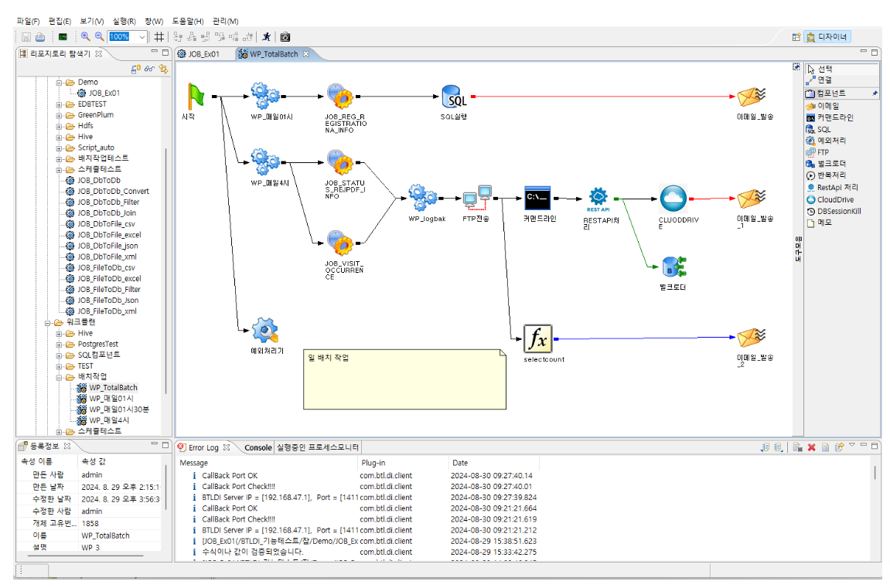The height and width of the screenshot is (588, 890).
Task: Open Error Log view menu triangle
Action: pyautogui.click(x=851, y=445)
